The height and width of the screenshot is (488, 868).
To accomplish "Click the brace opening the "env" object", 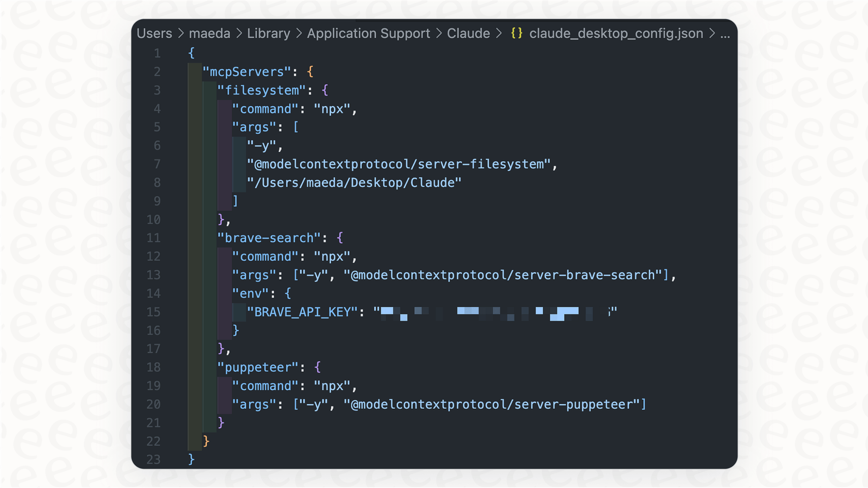I will click(287, 293).
